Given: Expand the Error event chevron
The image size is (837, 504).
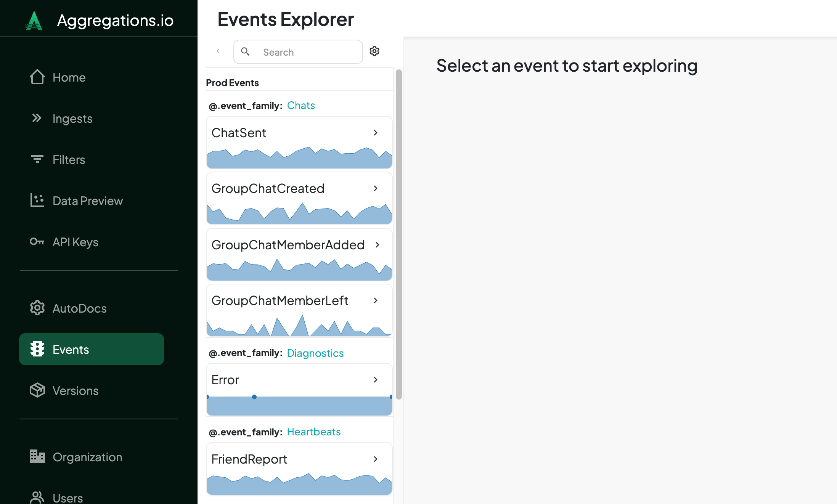Looking at the screenshot, I should coord(375,380).
